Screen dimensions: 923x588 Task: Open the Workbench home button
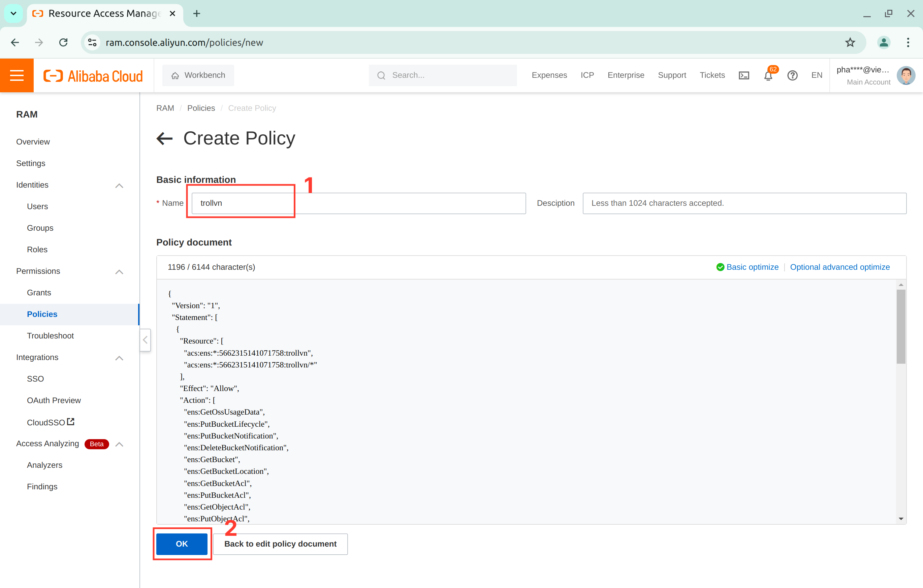[198, 75]
